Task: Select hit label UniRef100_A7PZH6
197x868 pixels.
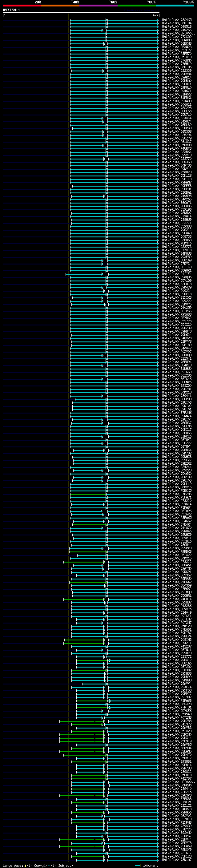Action: pyautogui.click(x=177, y=494)
